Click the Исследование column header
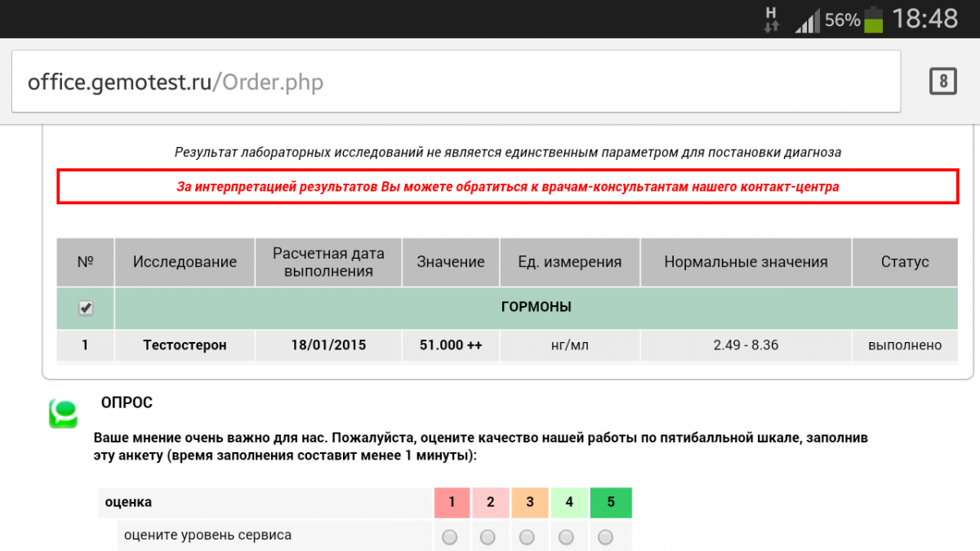Screen dimensions: 980x551 [185, 262]
